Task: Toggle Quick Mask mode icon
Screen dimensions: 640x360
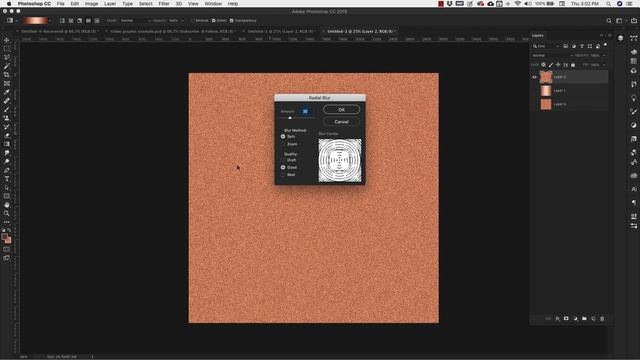Action: coord(7,249)
